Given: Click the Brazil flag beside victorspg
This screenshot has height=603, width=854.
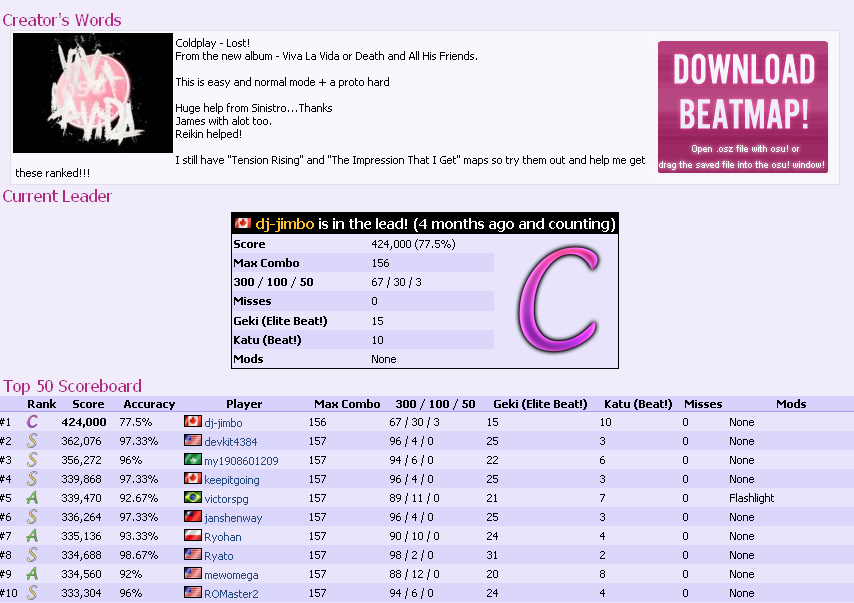Looking at the screenshot, I should 193,497.
